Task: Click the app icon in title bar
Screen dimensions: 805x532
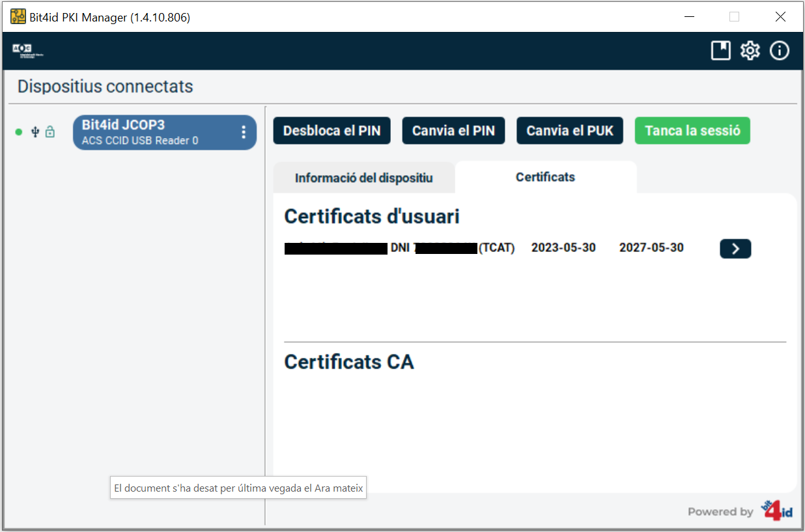Action: (18, 17)
